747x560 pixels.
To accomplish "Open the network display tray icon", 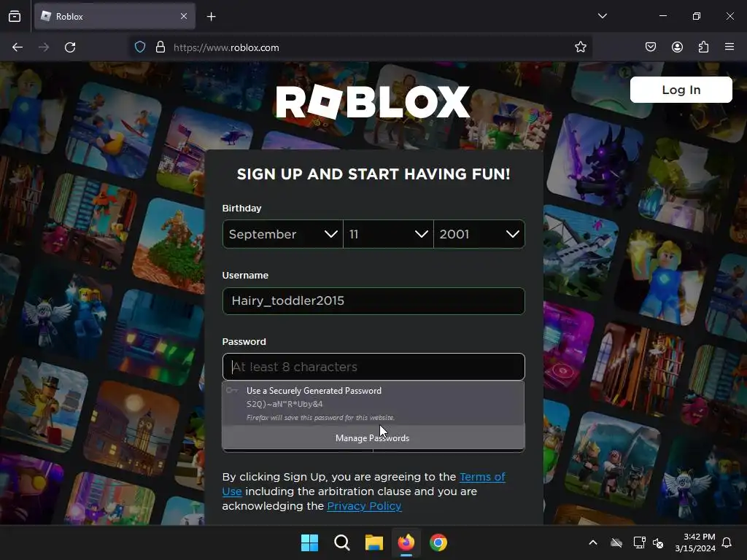I will 639,542.
